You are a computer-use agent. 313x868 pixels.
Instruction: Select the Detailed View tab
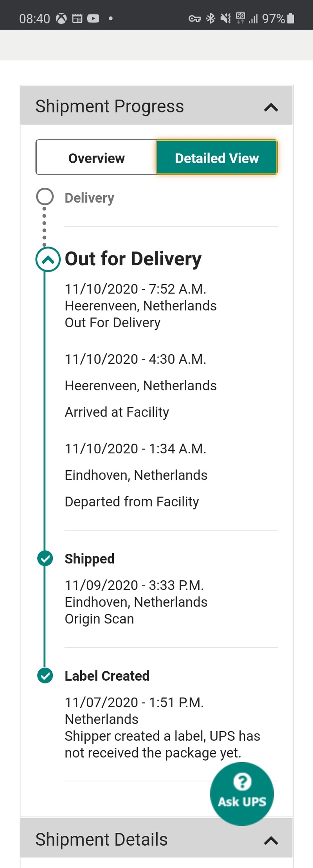pyautogui.click(x=217, y=158)
